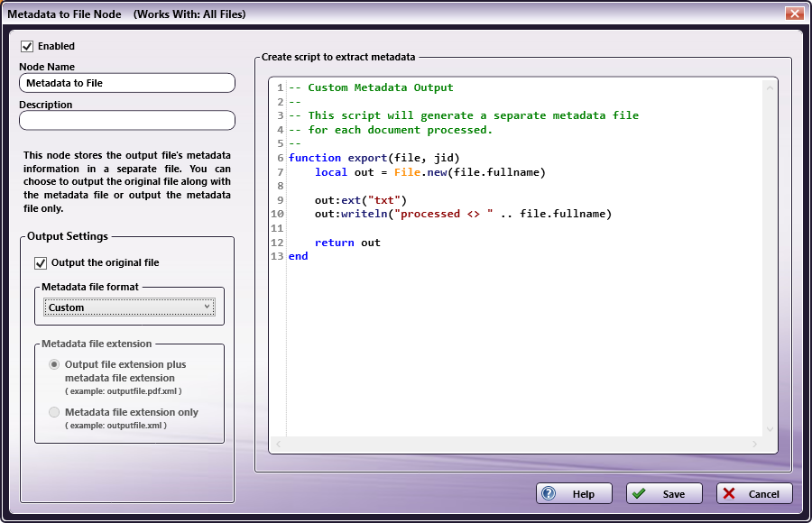Click the red X icon on Cancel
Viewport: 812px width, 523px height.
point(729,493)
